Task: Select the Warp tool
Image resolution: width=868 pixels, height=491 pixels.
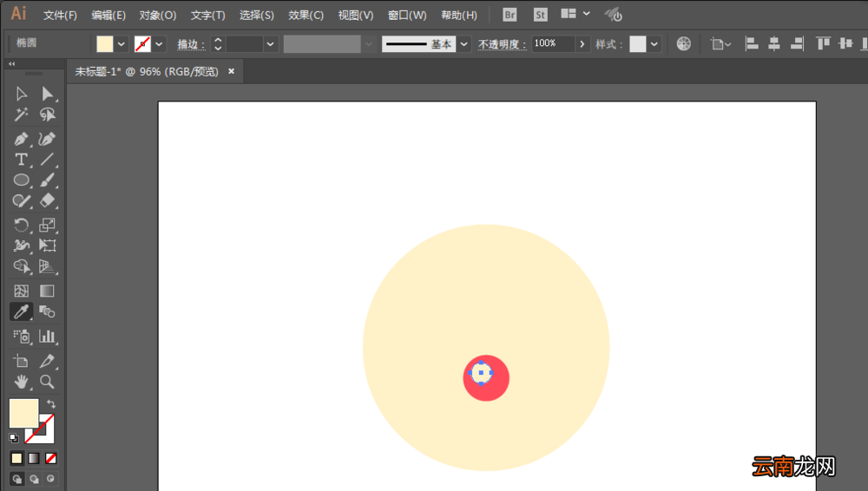Action: pyautogui.click(x=21, y=245)
